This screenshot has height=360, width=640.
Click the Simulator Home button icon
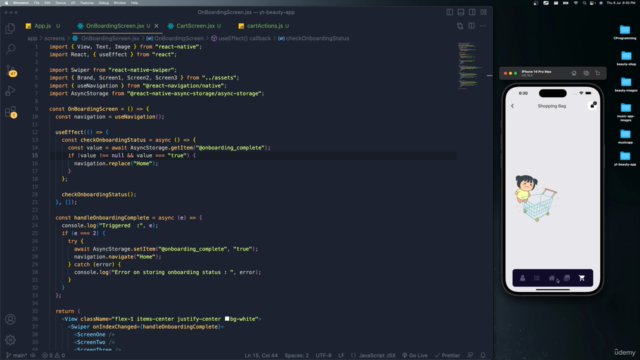574,73
